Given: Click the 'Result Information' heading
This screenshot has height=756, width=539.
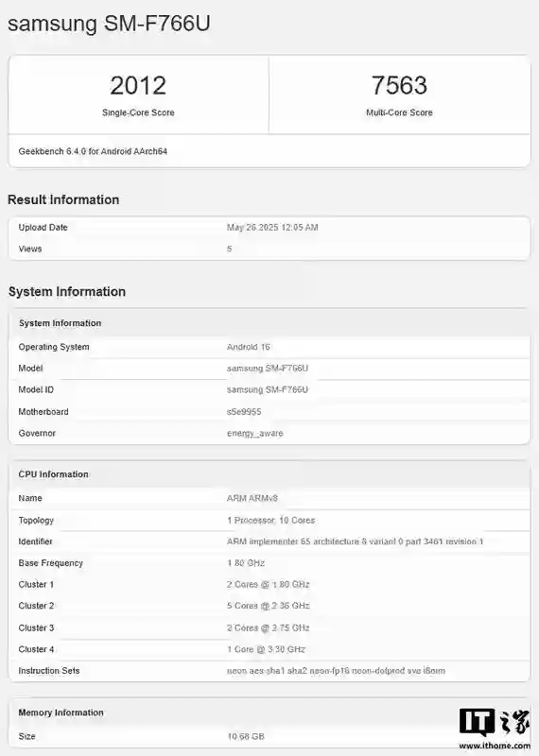Looking at the screenshot, I should 63,199.
